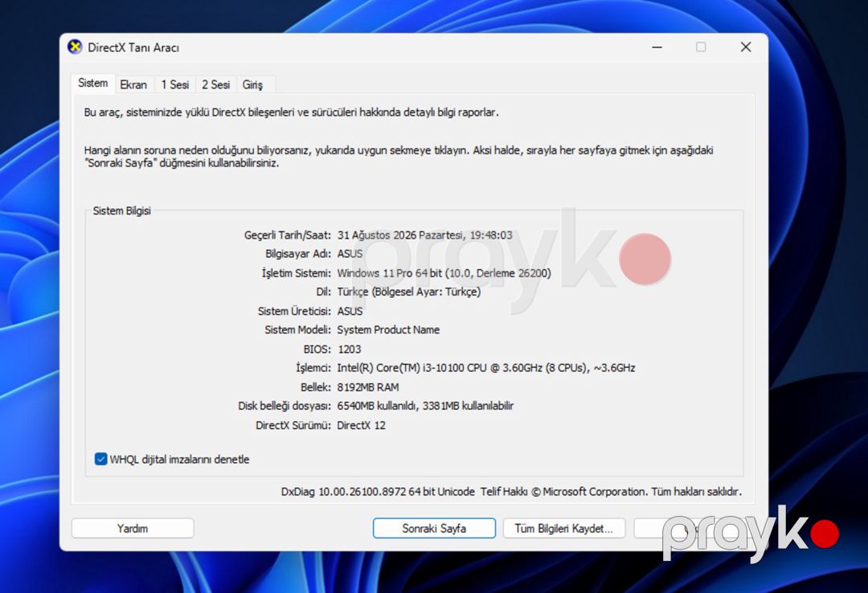The height and width of the screenshot is (593, 868).
Task: Click the 'Geçerli Tarih/Saat:' label
Action: [287, 235]
